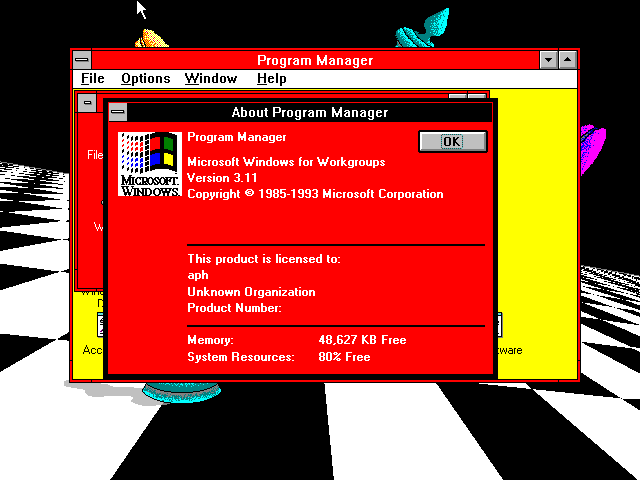Click the 'This product is licensed to:' line

coord(264,259)
